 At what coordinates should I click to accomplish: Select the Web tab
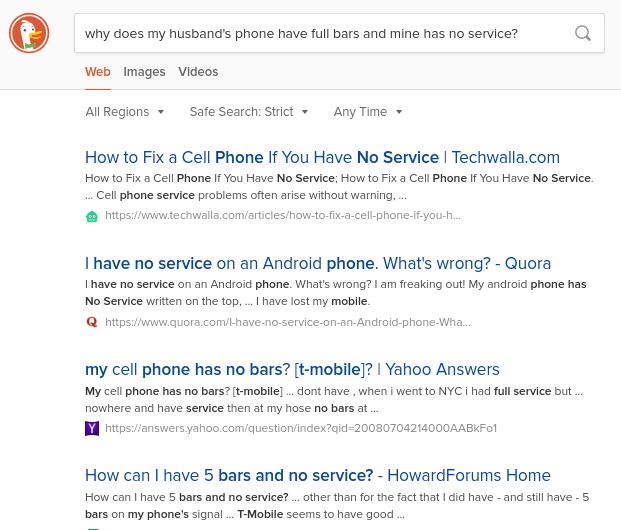pos(97,72)
